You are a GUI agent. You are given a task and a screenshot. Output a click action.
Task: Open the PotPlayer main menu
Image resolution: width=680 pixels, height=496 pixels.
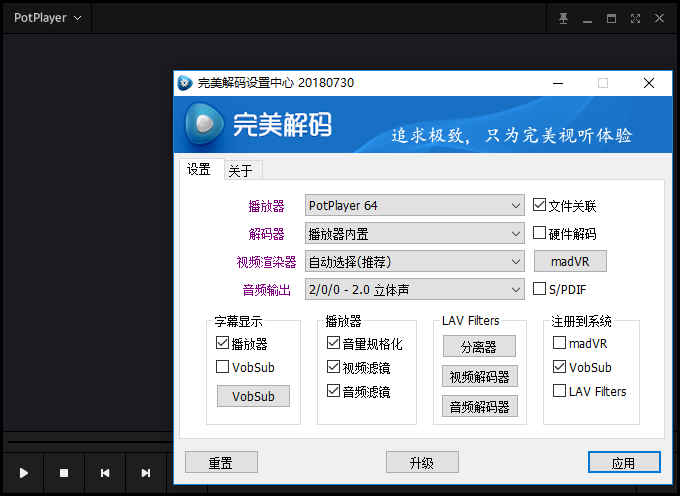(47, 18)
